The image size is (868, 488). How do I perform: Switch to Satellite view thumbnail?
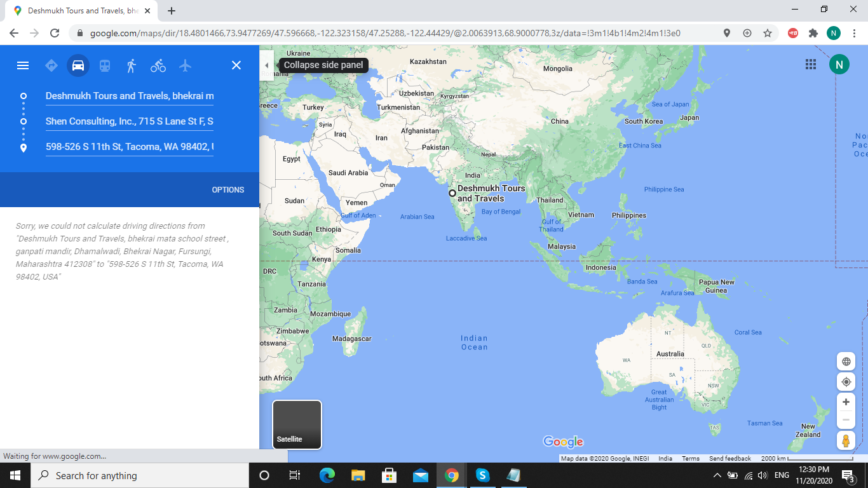point(297,424)
